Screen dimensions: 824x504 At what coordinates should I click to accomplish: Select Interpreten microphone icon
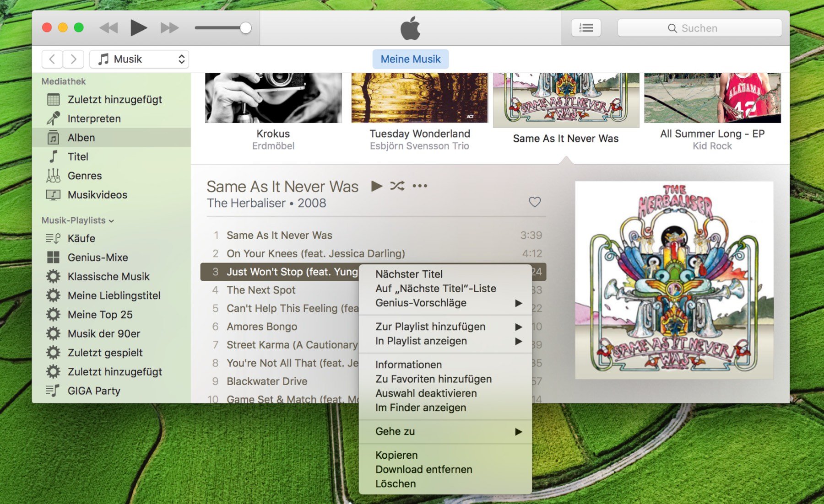[53, 118]
